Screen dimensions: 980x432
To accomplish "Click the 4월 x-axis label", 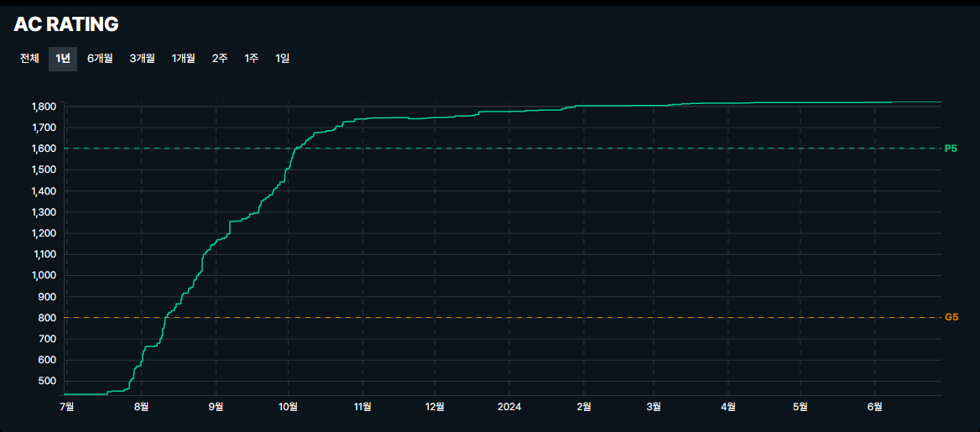I will (728, 407).
